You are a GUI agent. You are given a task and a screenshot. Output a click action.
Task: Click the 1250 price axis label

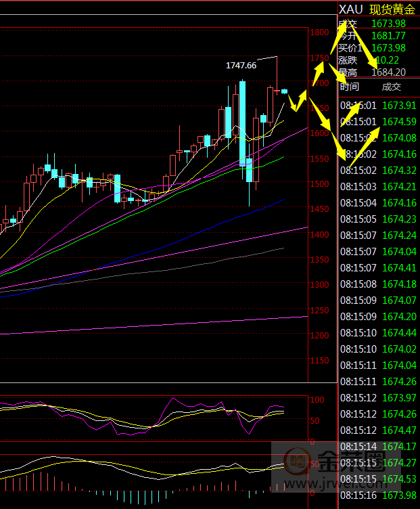tap(319, 311)
